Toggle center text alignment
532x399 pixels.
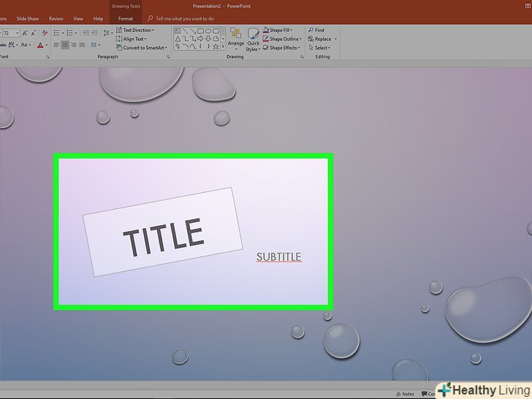(65, 45)
